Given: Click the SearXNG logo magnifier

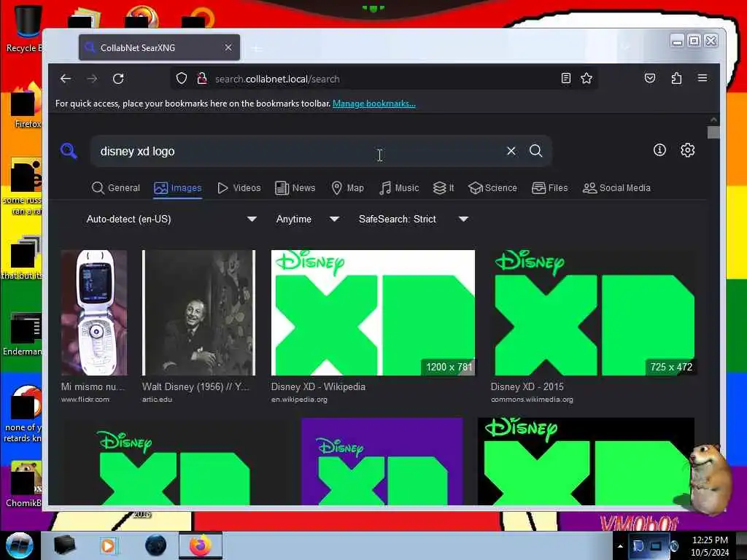Looking at the screenshot, I should (x=69, y=151).
